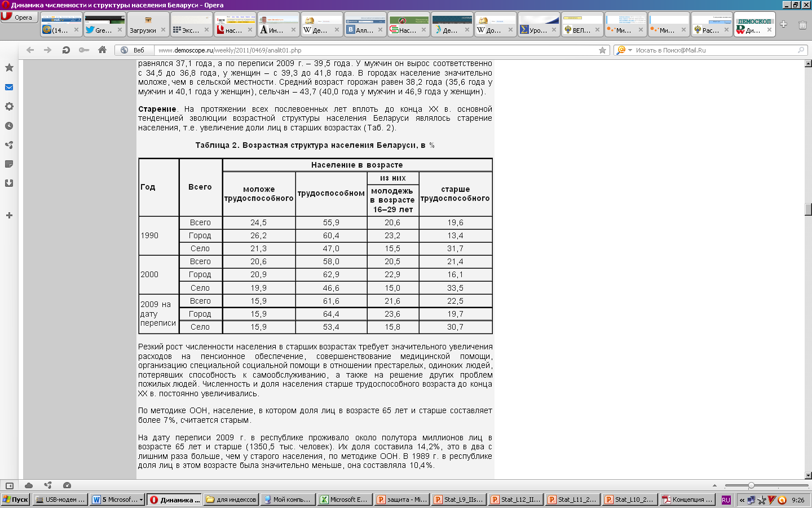Open the Notes panel in sidebar
812x508 pixels.
coord(9,164)
